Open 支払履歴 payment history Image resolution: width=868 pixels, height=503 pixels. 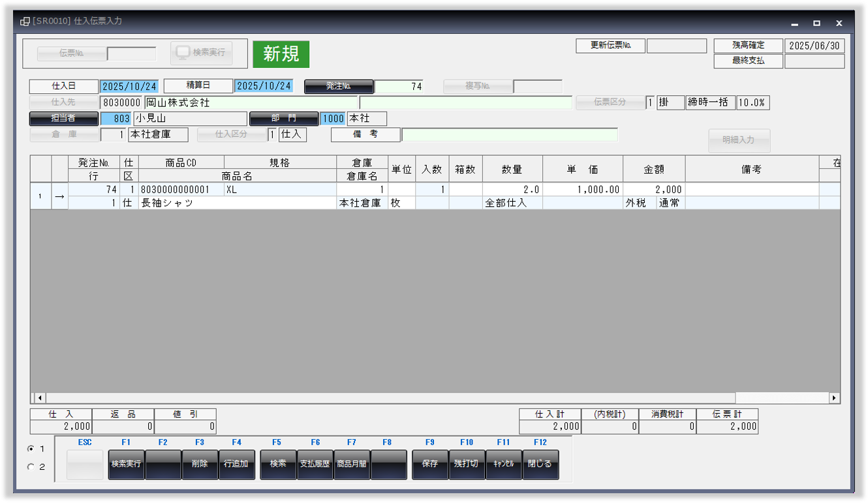tap(315, 465)
